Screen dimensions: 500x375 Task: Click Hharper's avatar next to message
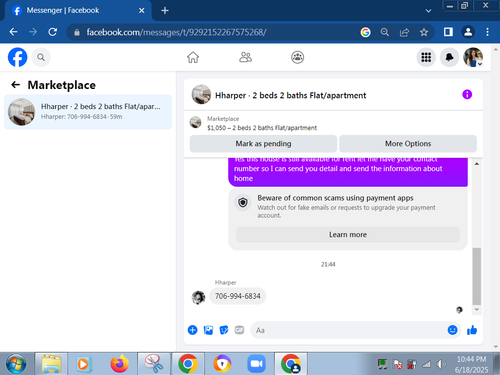pos(198,297)
